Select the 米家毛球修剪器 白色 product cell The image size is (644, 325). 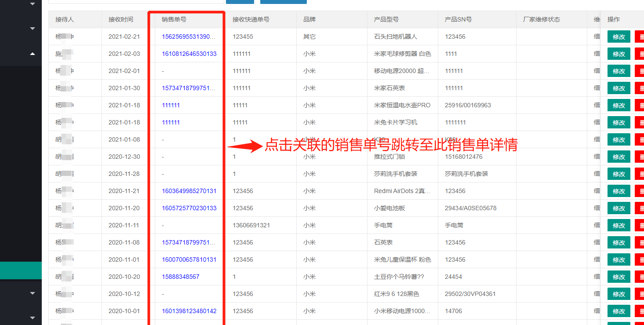pyautogui.click(x=403, y=54)
